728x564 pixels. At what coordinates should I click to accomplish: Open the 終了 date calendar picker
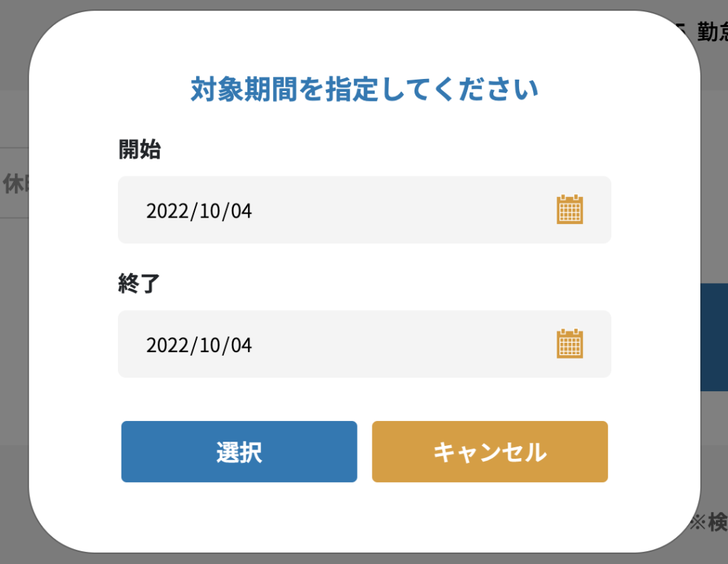(569, 344)
